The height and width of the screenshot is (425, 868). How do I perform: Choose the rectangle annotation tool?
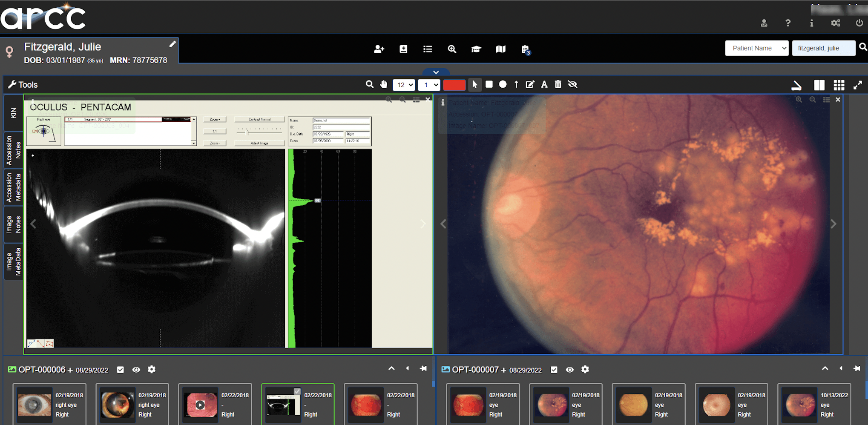pyautogui.click(x=489, y=84)
